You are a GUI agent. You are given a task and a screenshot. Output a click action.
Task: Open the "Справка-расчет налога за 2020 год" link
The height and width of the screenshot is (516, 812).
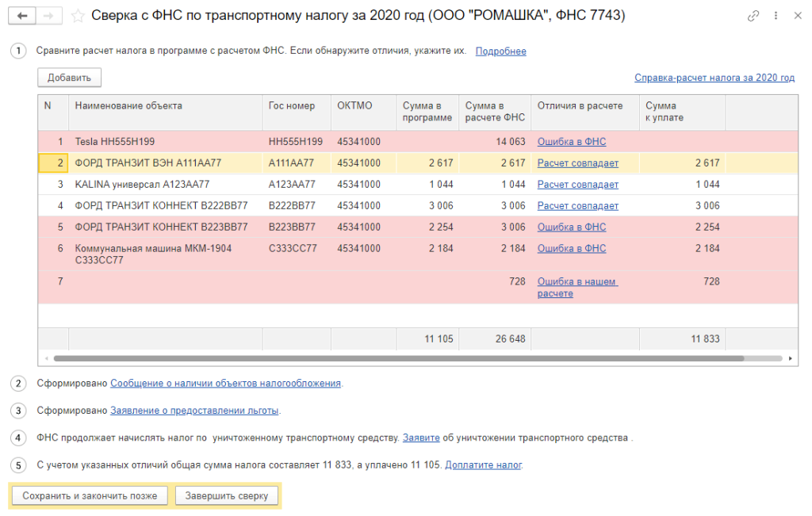click(714, 78)
